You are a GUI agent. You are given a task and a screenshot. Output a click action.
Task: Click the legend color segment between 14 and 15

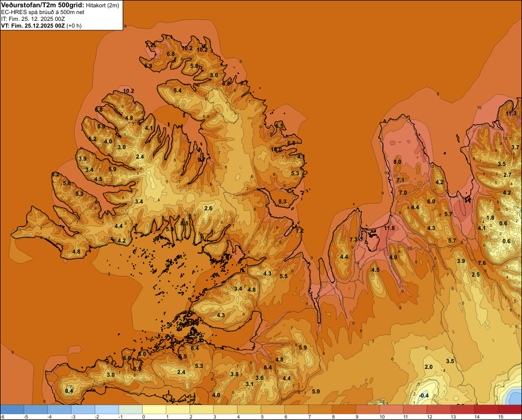click(x=486, y=410)
